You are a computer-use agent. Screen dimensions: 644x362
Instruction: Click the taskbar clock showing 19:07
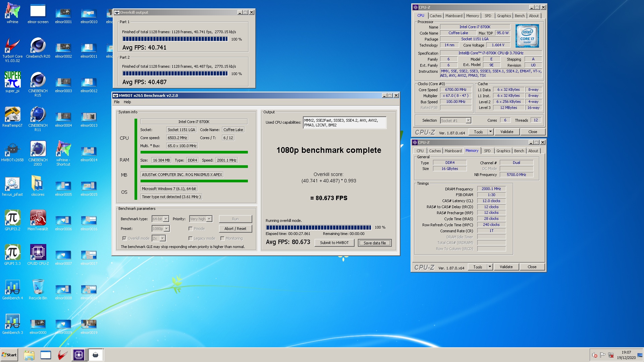(x=626, y=355)
